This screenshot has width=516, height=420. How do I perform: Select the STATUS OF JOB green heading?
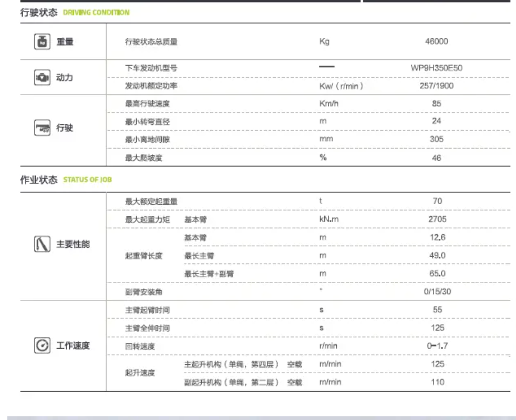coord(88,180)
